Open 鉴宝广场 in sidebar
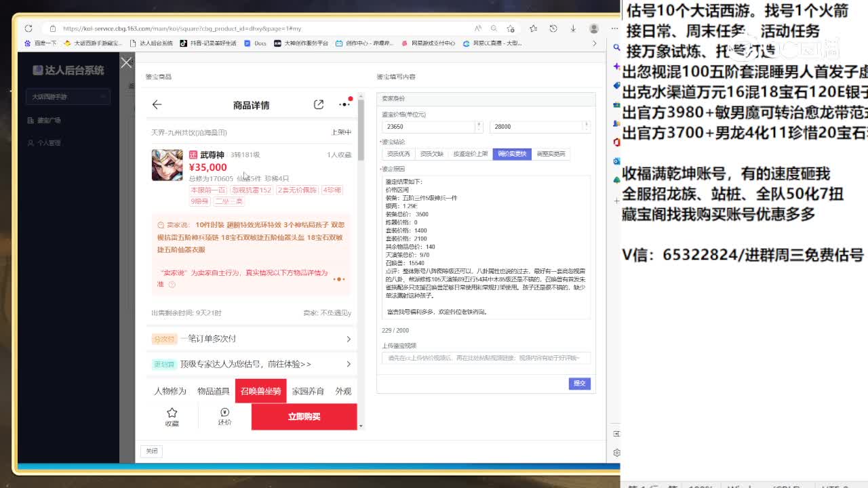 [x=44, y=120]
